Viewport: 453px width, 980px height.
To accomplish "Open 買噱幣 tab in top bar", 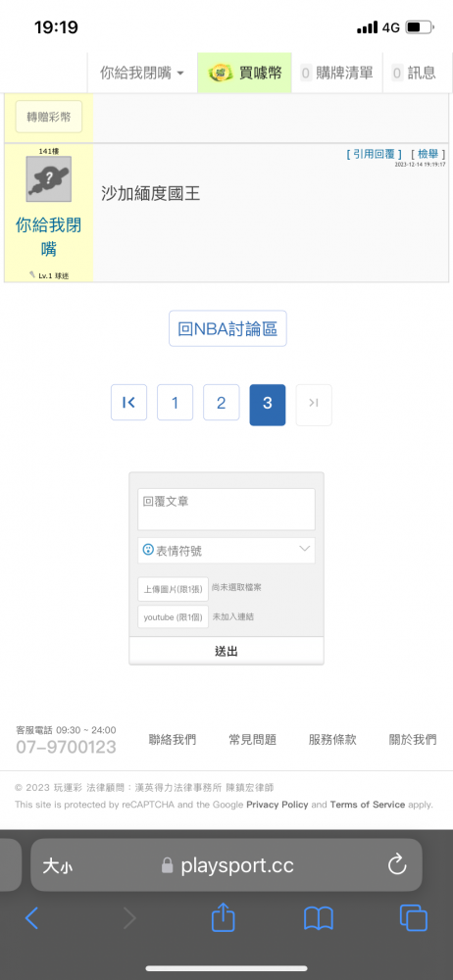I will pos(245,73).
